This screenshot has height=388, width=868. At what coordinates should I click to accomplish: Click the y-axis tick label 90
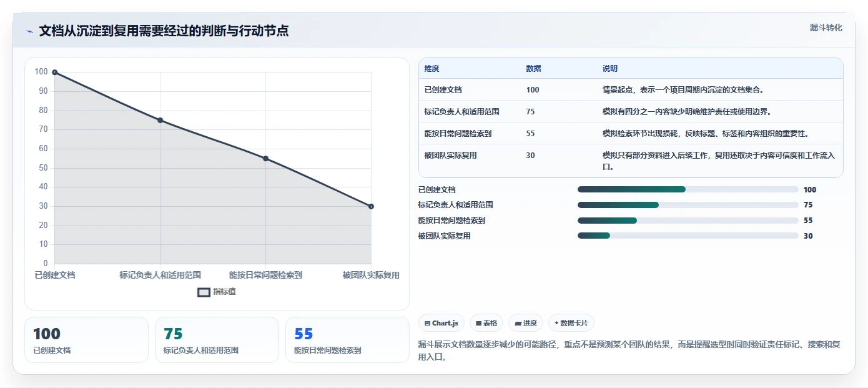pos(43,91)
